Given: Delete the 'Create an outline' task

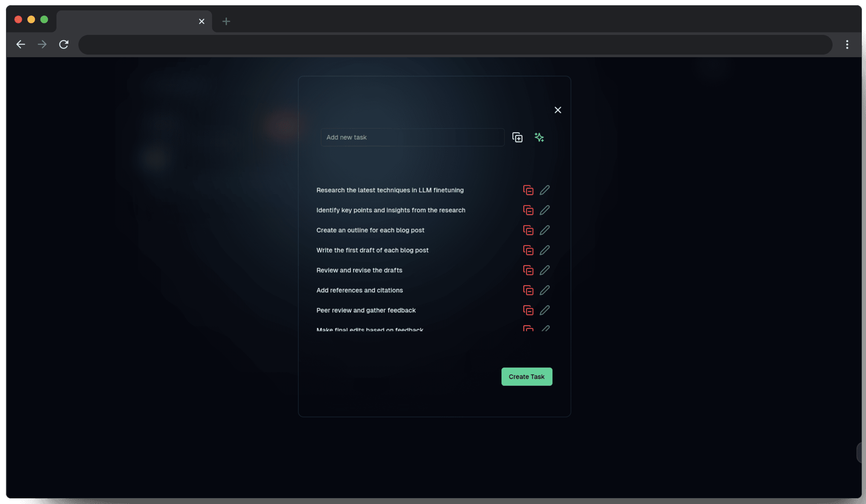Looking at the screenshot, I should 528,230.
